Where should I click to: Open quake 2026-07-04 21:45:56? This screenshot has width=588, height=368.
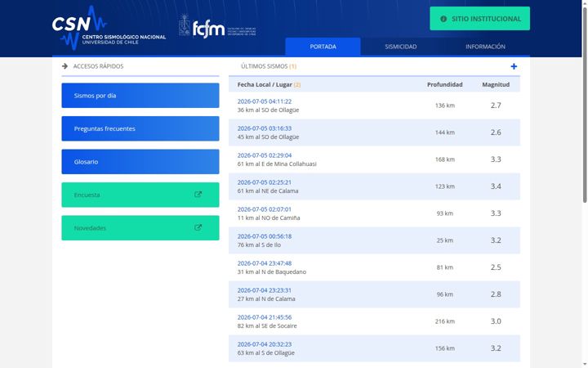click(265, 317)
